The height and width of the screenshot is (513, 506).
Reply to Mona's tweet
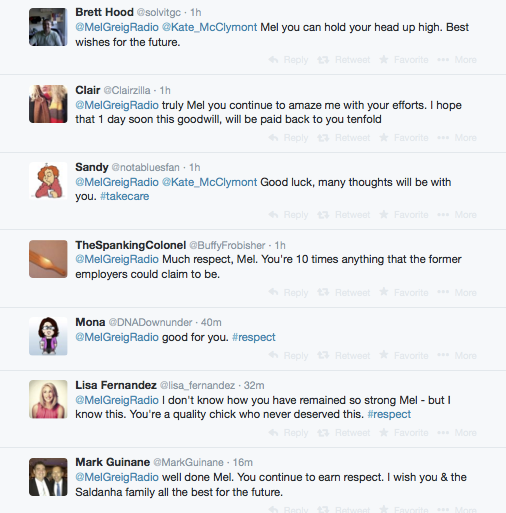click(288, 356)
